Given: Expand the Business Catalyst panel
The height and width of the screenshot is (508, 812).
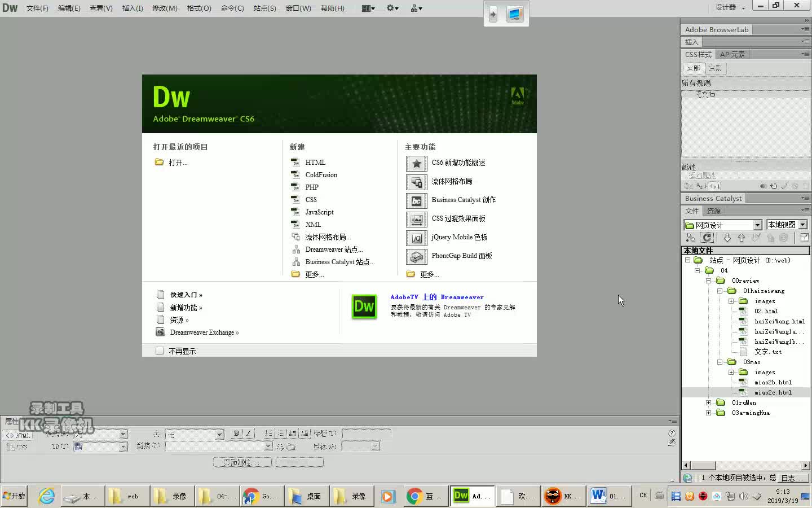Looking at the screenshot, I should [713, 198].
